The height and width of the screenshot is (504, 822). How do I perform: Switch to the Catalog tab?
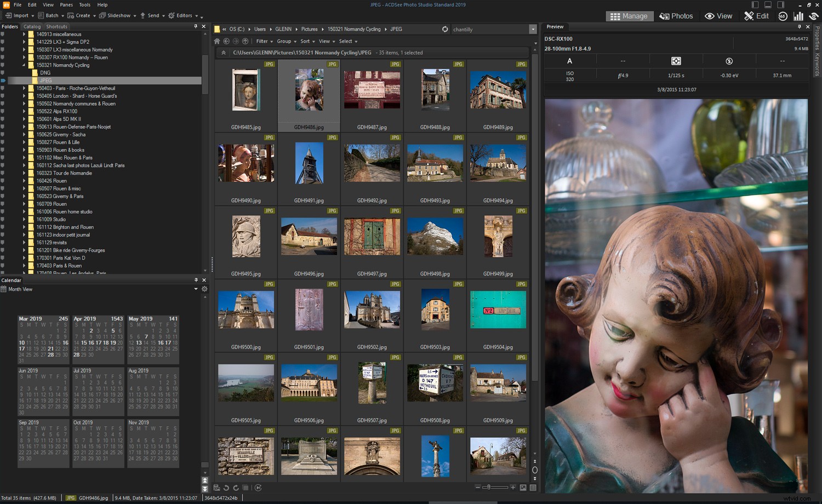32,26
